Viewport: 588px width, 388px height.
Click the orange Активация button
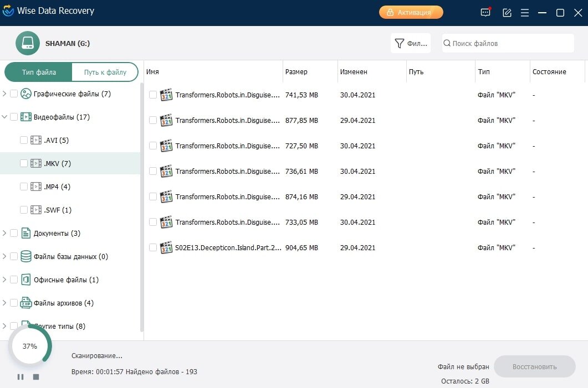click(x=411, y=12)
